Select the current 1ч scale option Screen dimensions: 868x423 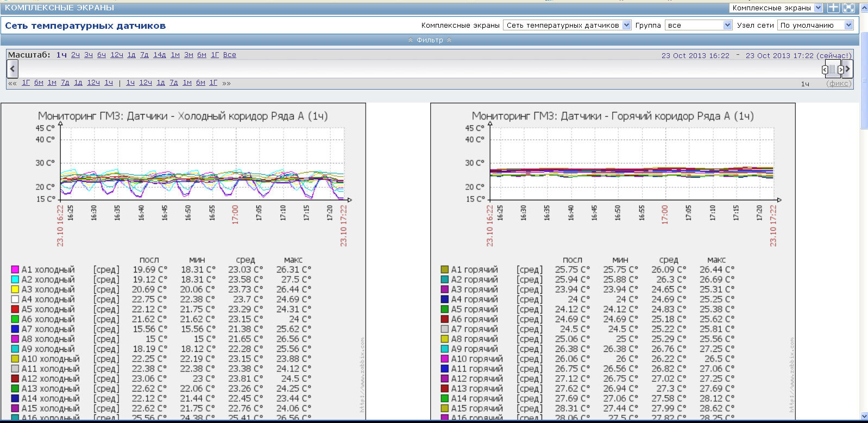61,55
